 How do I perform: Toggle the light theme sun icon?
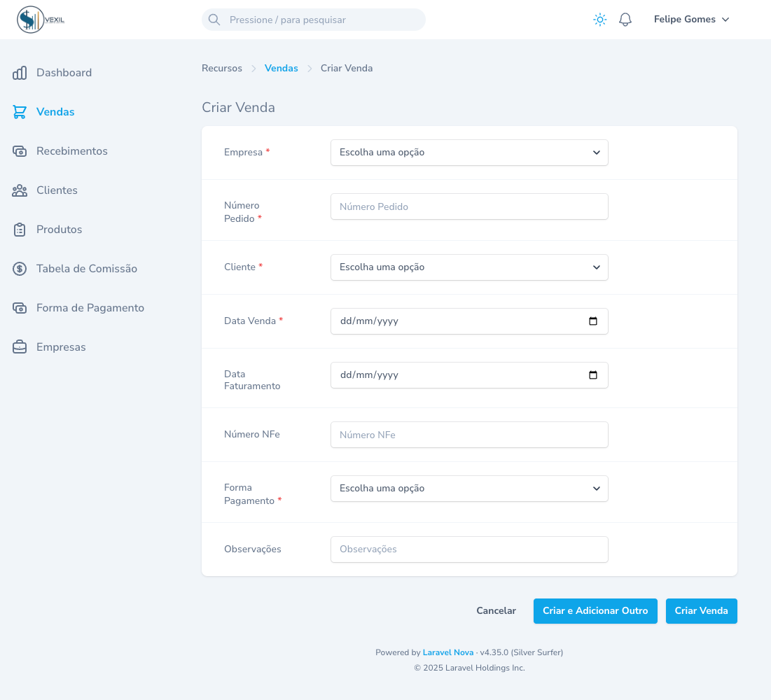(x=600, y=20)
